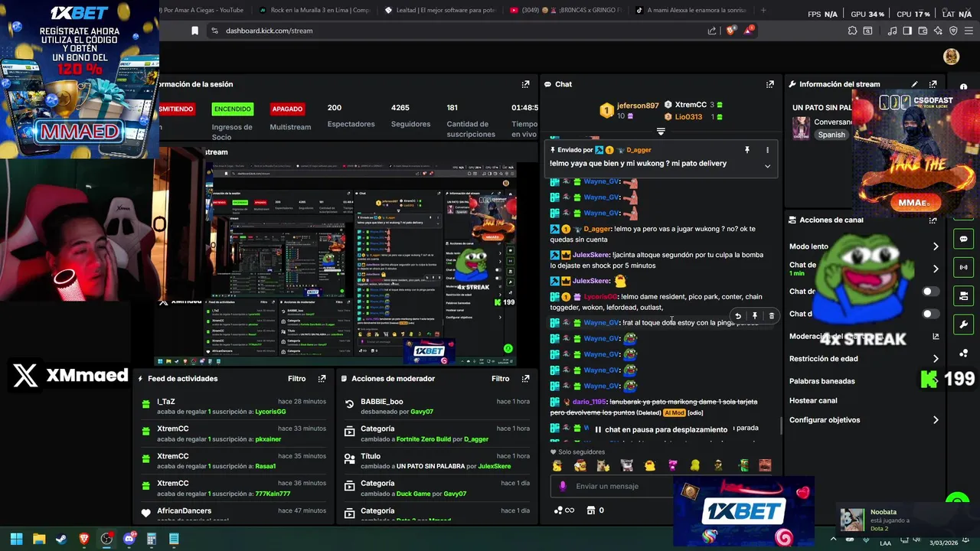This screenshot has width=980, height=551.
Task: Open a new browser tab
Action: pyautogui.click(x=763, y=10)
